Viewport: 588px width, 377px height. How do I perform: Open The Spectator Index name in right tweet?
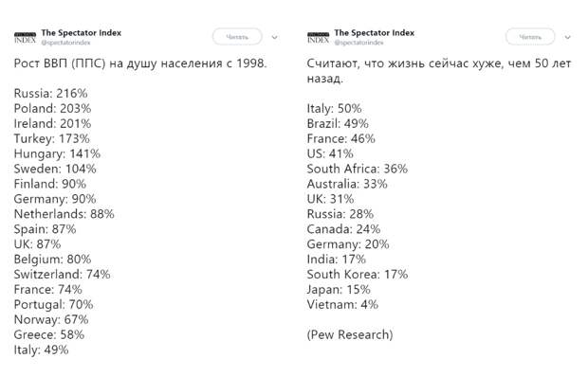pos(375,33)
